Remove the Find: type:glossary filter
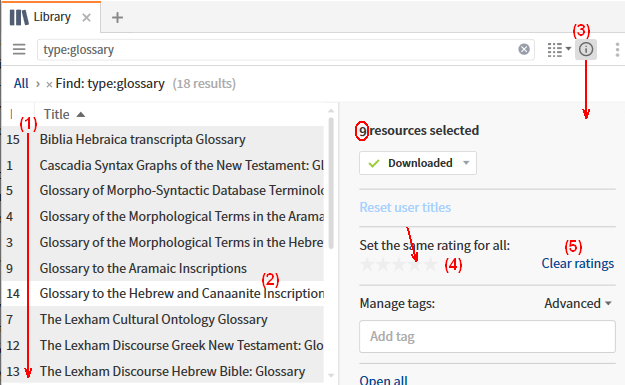The height and width of the screenshot is (385, 625). (49, 84)
